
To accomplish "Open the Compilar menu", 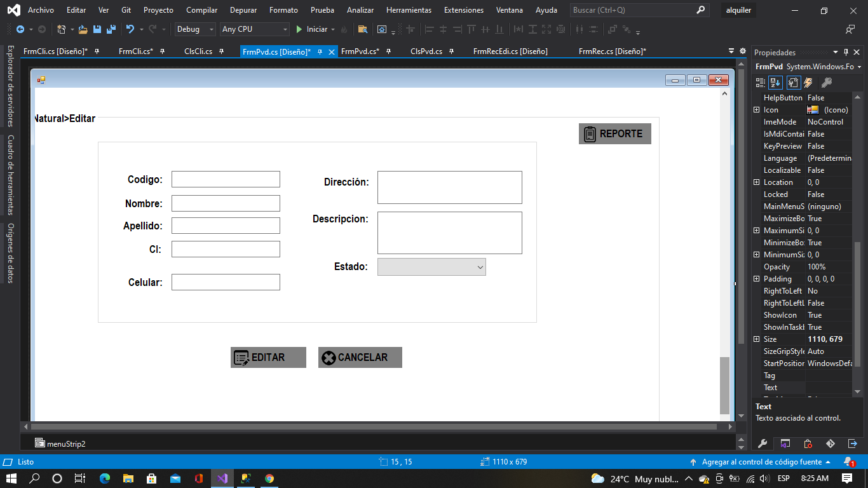I will [x=201, y=10].
